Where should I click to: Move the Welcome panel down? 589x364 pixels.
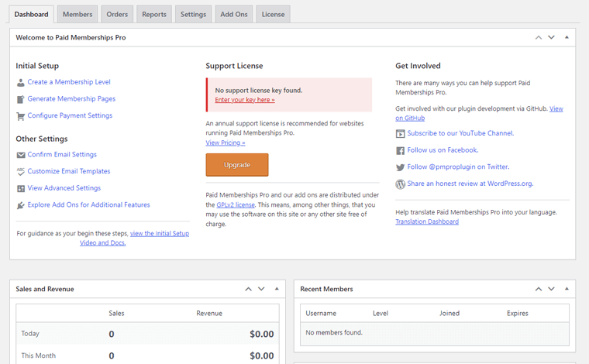[551, 37]
